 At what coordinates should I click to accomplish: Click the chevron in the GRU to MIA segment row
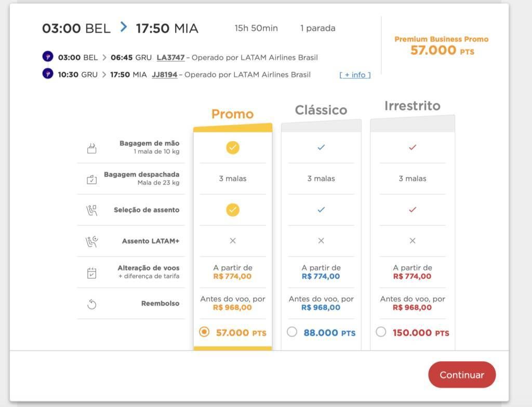point(104,75)
